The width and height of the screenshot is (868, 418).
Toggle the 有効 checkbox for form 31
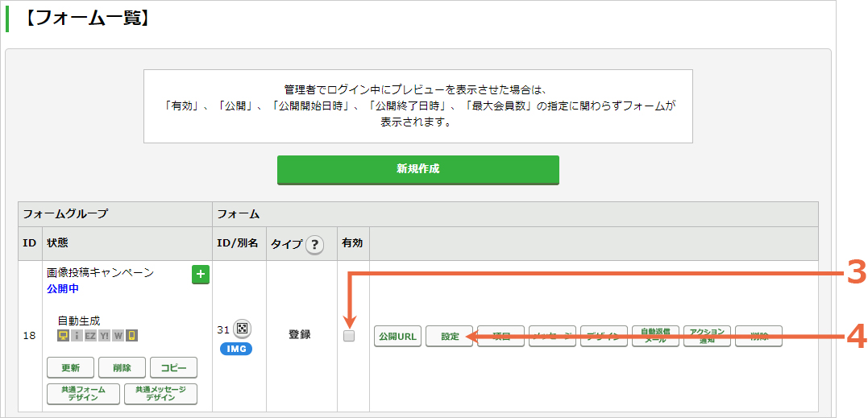click(x=349, y=336)
